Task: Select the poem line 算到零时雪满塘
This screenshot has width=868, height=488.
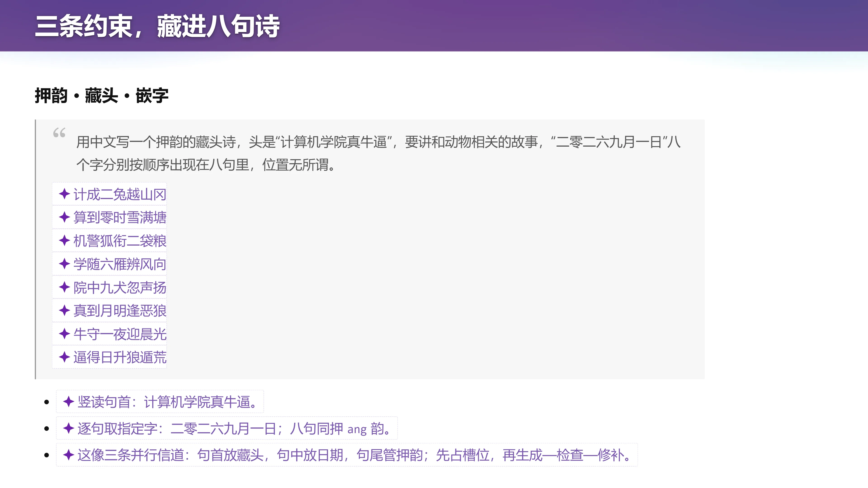Action: click(x=120, y=217)
